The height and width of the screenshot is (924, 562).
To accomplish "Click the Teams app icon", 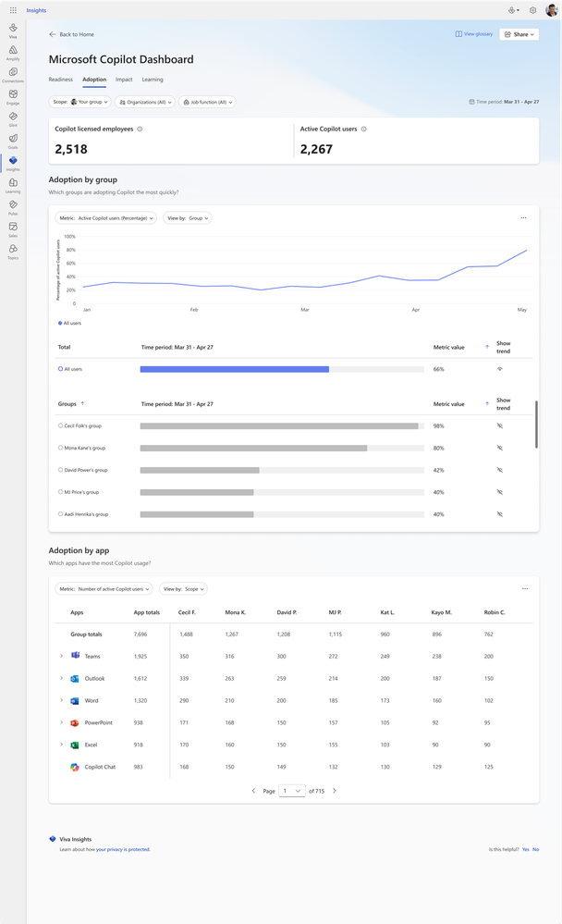I will (75, 656).
